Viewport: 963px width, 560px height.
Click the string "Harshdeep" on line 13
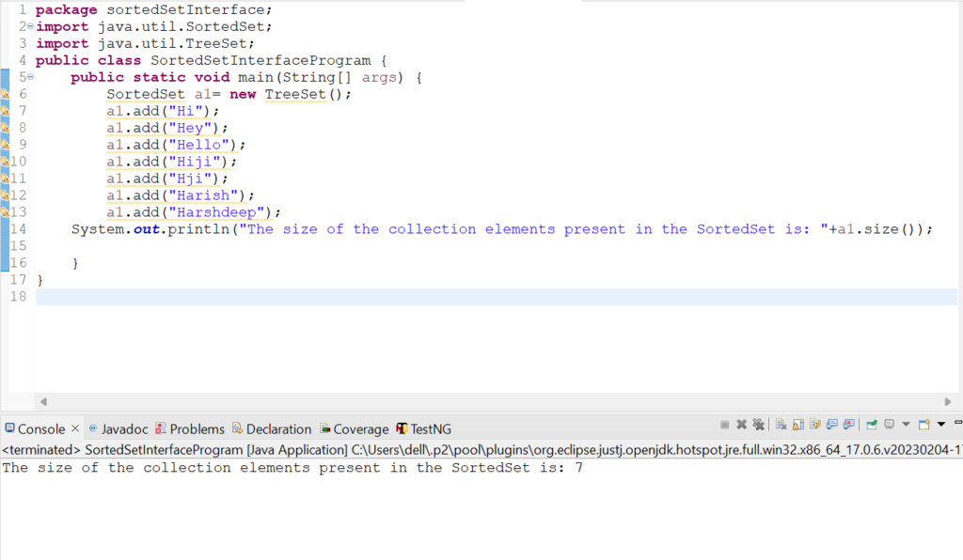click(x=216, y=212)
